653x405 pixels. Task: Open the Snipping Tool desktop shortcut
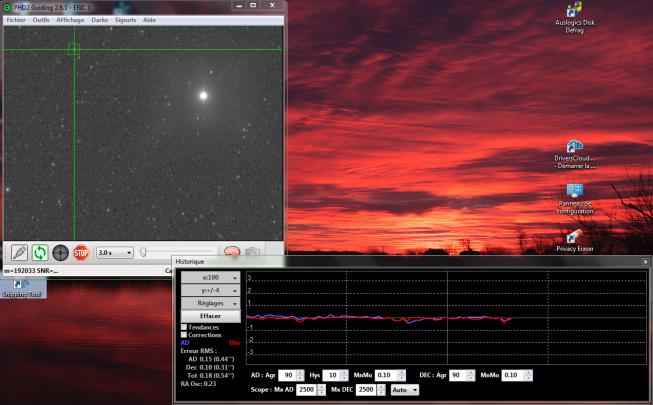[22, 288]
